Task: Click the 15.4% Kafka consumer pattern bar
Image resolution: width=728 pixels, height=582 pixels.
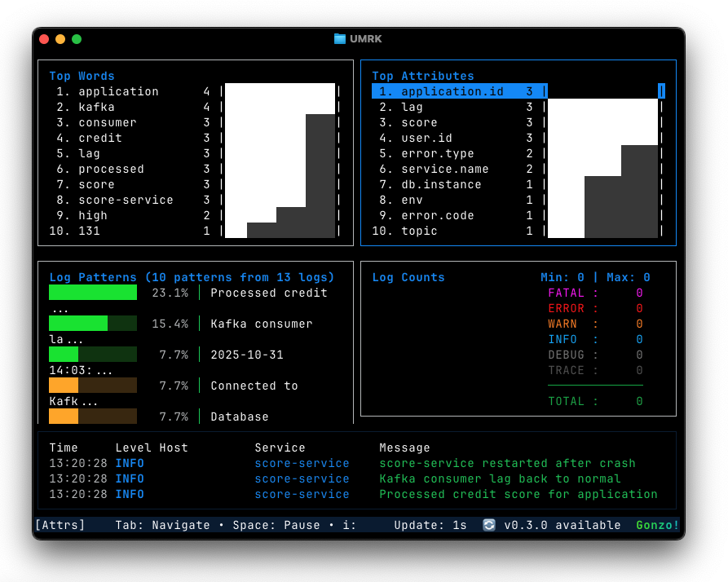Action: click(93, 324)
